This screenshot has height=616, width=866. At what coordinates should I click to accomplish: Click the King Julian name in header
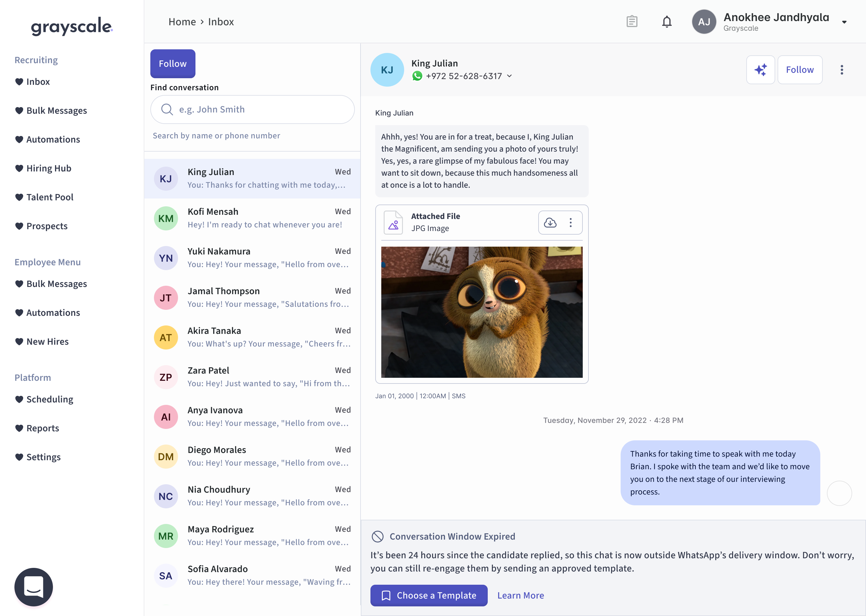coord(435,63)
